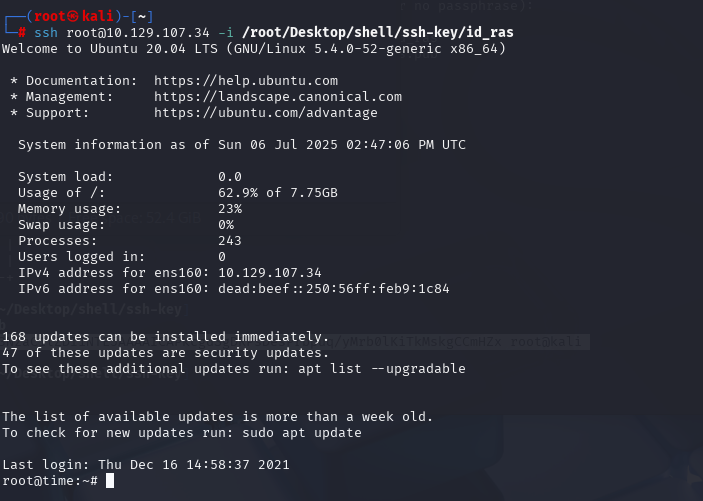Open the https://ubuntu.com/advantage support link
This screenshot has height=501, width=703.
coord(265,113)
